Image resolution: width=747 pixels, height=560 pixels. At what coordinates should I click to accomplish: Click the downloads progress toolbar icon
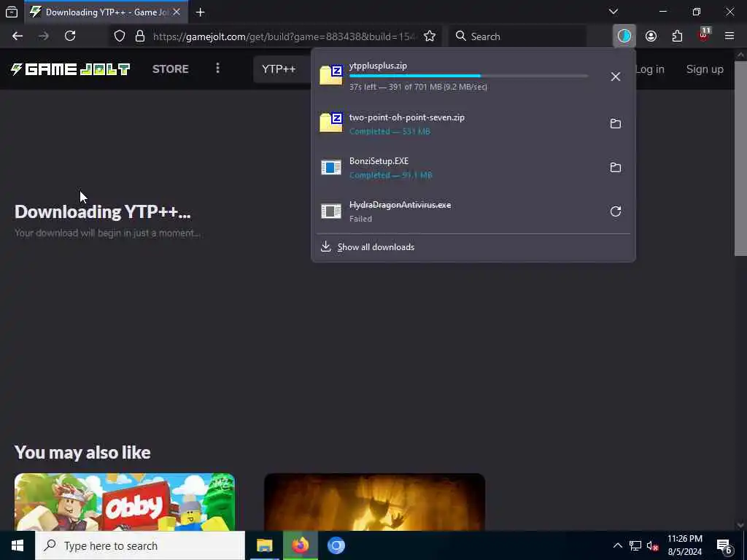coord(624,36)
